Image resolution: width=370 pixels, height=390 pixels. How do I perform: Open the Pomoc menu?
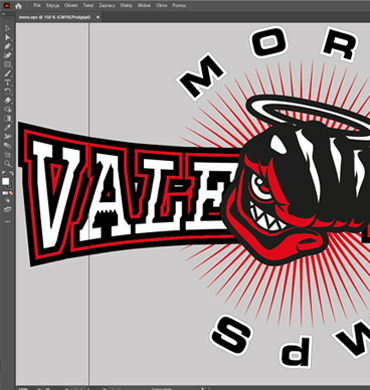[179, 6]
